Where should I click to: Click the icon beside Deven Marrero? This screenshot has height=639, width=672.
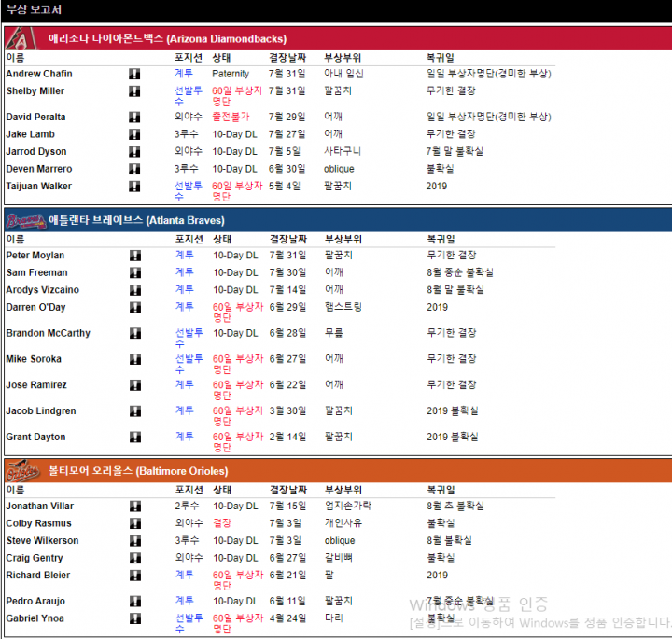(x=134, y=169)
